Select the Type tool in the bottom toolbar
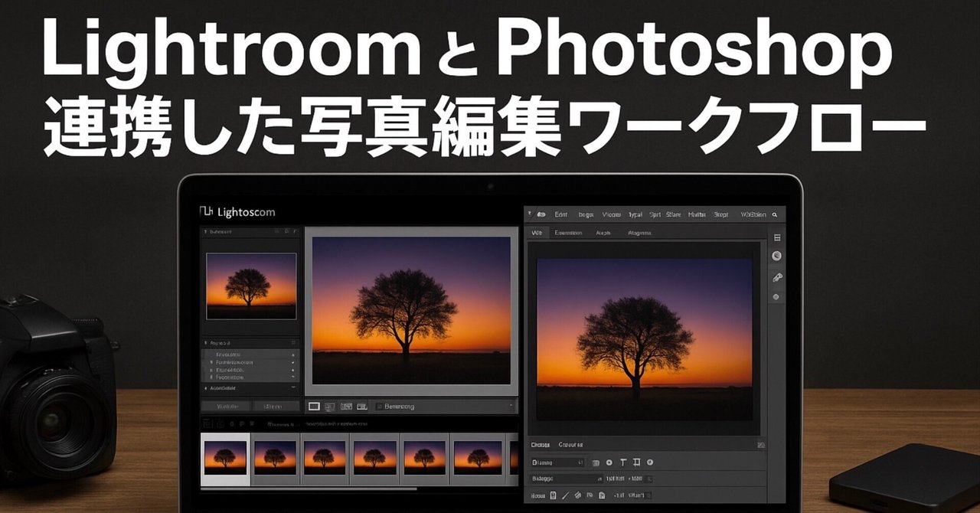Viewport: 980px width, 513px height. (622, 461)
